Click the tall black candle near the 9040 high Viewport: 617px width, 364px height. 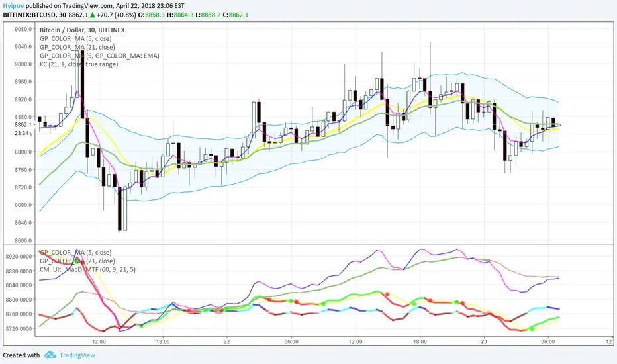click(82, 84)
